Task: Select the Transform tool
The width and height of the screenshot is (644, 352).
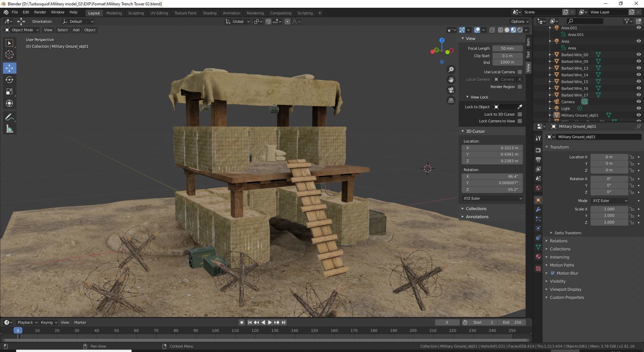Action: tap(9, 103)
